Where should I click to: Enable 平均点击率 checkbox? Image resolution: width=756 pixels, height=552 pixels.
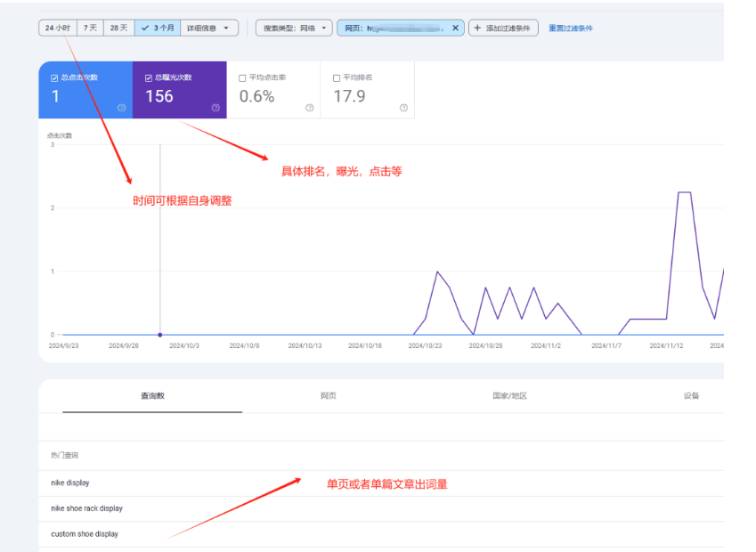(242, 78)
